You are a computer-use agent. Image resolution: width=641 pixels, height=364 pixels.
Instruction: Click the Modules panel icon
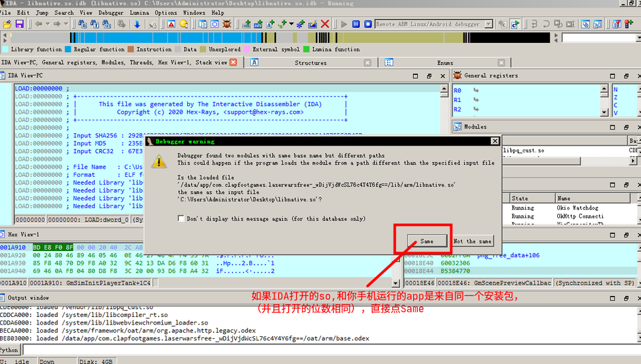click(x=457, y=127)
